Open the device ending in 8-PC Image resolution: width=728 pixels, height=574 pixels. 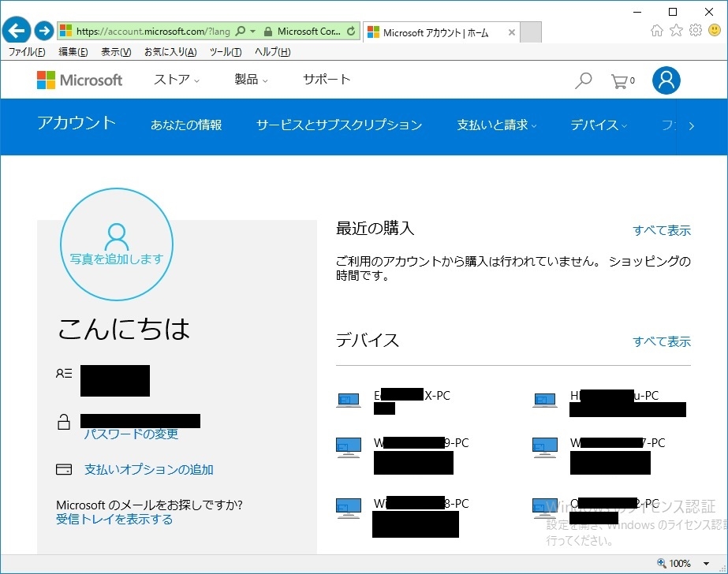[x=421, y=504]
